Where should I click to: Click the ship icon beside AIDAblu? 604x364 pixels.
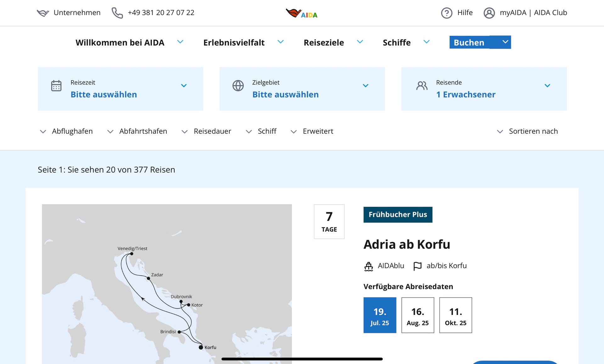point(369,266)
